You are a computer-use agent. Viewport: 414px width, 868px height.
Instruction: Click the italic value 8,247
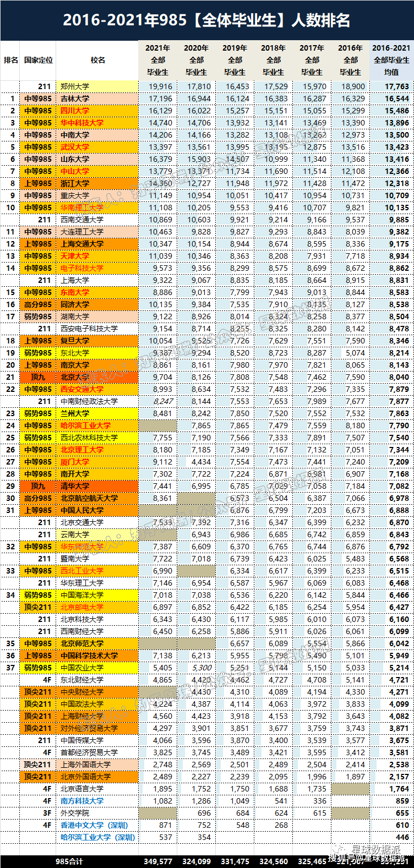click(x=163, y=401)
